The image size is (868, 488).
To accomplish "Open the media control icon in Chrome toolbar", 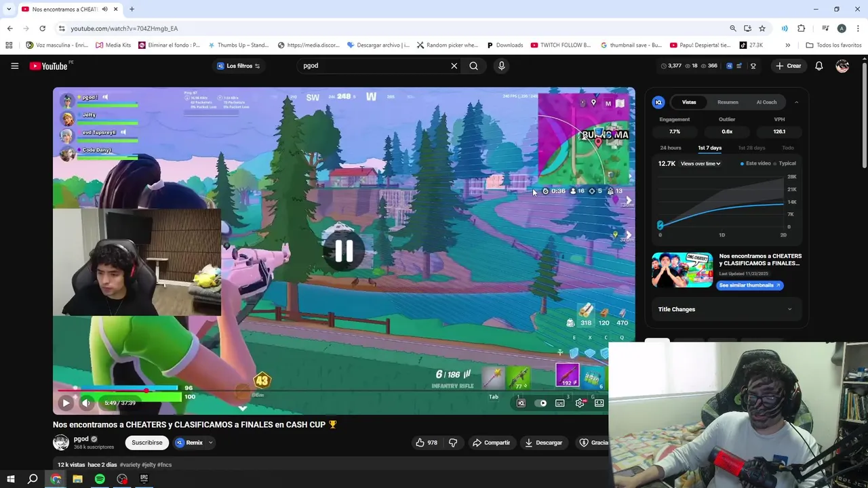I will click(825, 28).
